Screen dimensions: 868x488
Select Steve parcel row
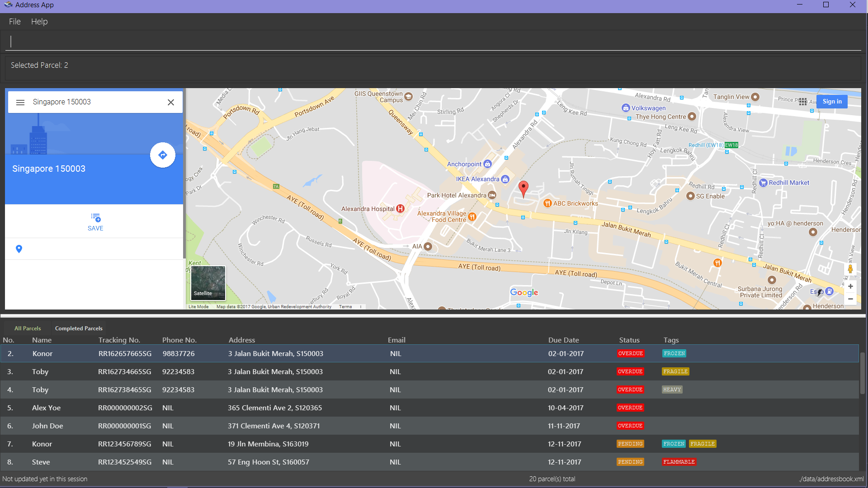click(x=429, y=462)
